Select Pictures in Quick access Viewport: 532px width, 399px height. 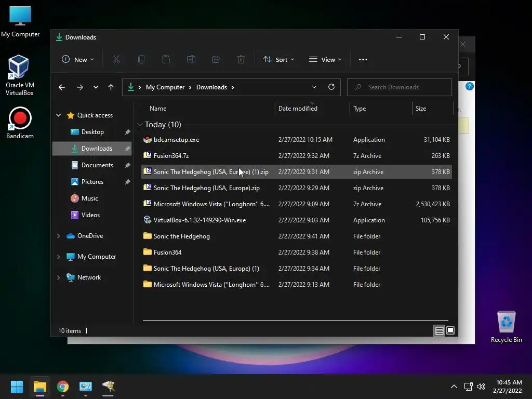click(x=92, y=182)
